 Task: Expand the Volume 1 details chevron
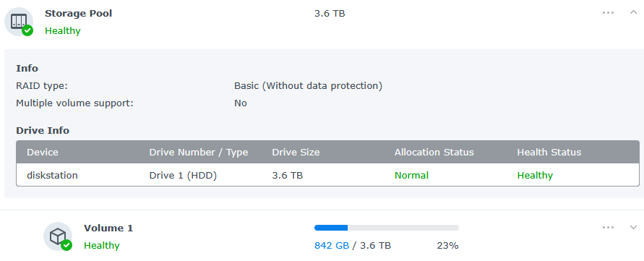(633, 227)
